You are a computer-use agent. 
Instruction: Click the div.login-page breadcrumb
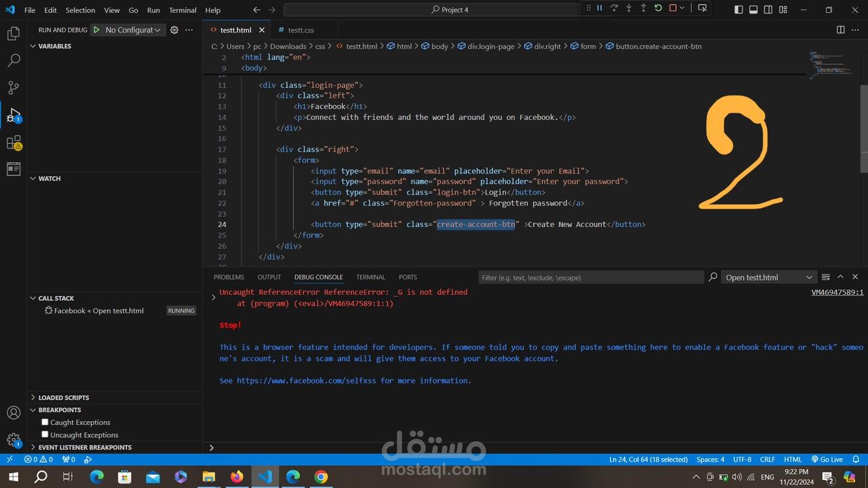click(485, 46)
